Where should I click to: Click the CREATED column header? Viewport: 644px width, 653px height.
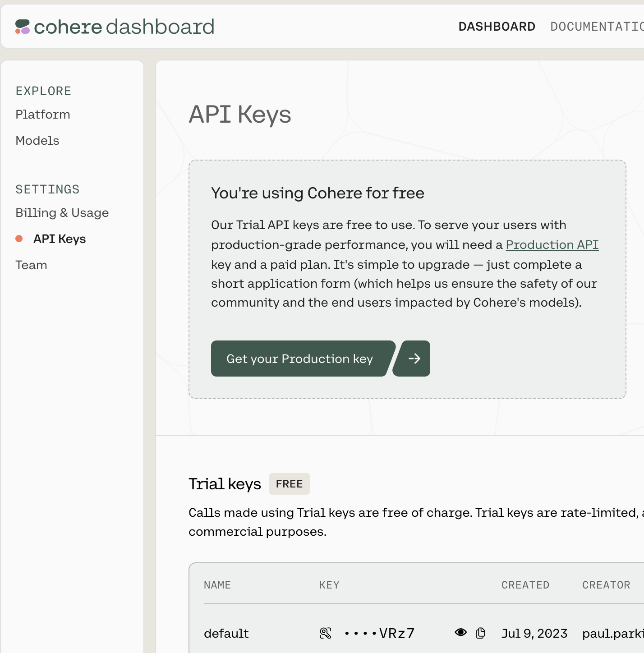[525, 585]
